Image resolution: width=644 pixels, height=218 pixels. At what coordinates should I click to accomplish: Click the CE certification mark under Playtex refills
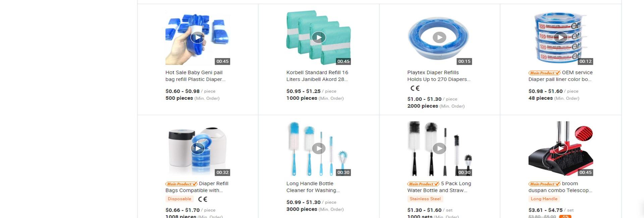coord(415,88)
